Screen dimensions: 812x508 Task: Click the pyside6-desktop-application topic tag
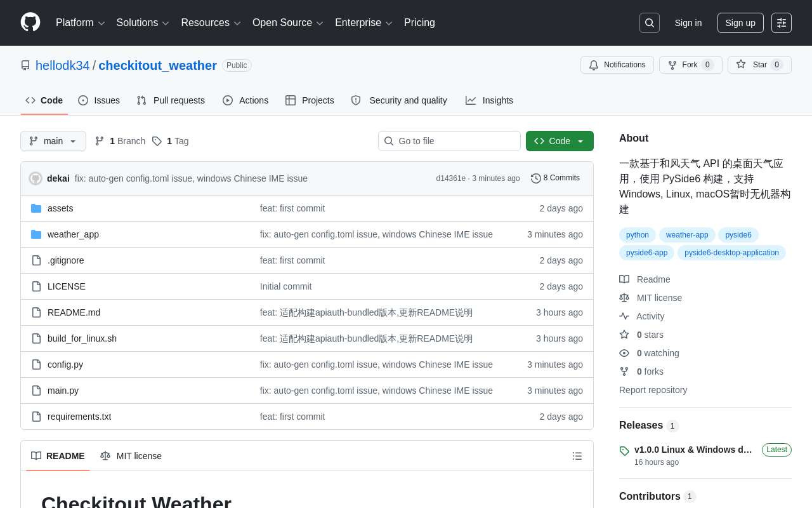coord(731,253)
